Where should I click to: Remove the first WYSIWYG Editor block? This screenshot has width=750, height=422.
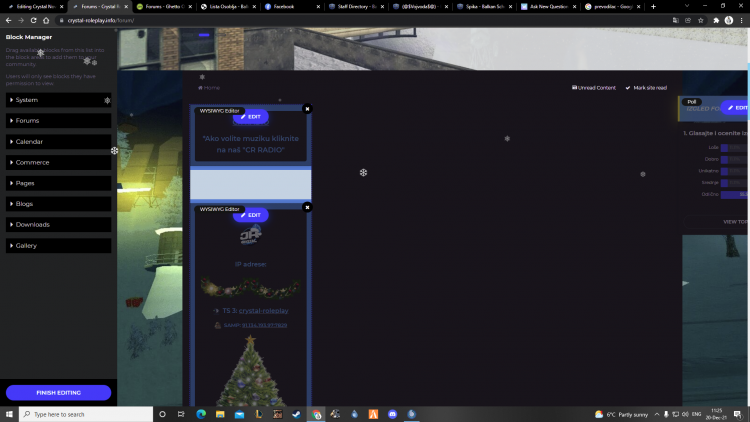[307, 108]
